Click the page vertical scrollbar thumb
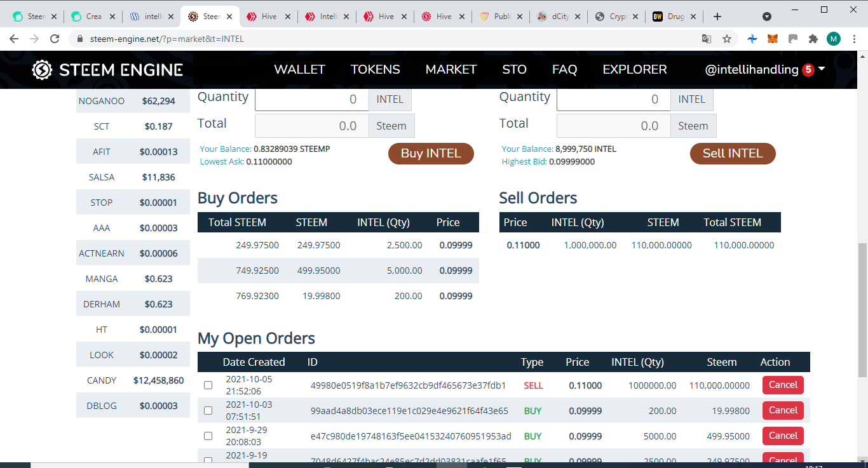Image resolution: width=868 pixels, height=468 pixels. click(x=862, y=309)
